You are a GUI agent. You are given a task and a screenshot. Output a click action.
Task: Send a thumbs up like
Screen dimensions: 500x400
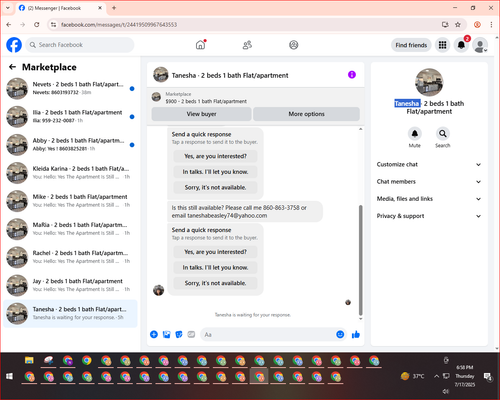[x=356, y=334]
